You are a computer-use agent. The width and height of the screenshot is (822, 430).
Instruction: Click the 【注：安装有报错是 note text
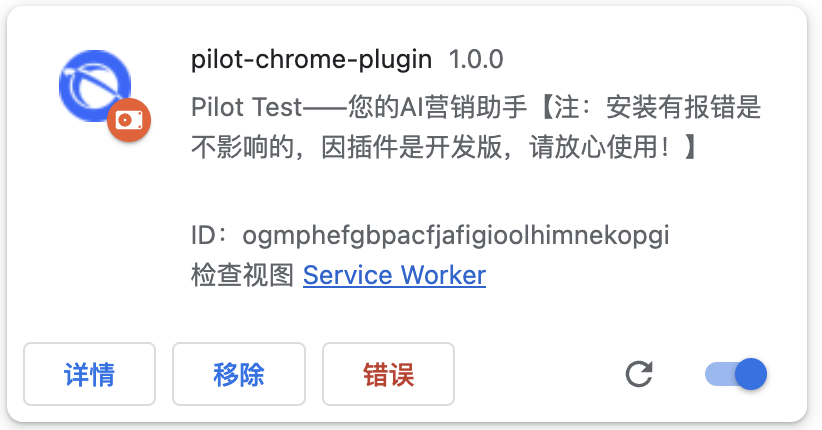pos(650,108)
